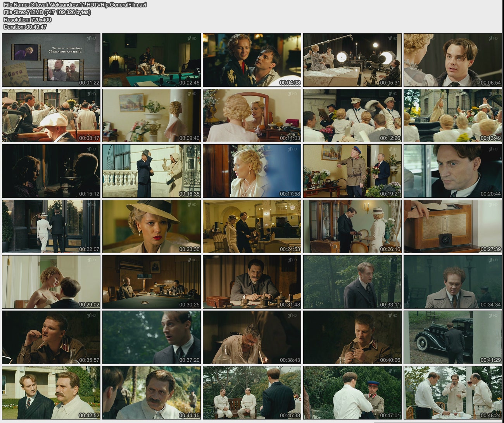Open the vintage radio thumbnail at 00:27:39
The height and width of the screenshot is (423, 504).
pyautogui.click(x=453, y=226)
